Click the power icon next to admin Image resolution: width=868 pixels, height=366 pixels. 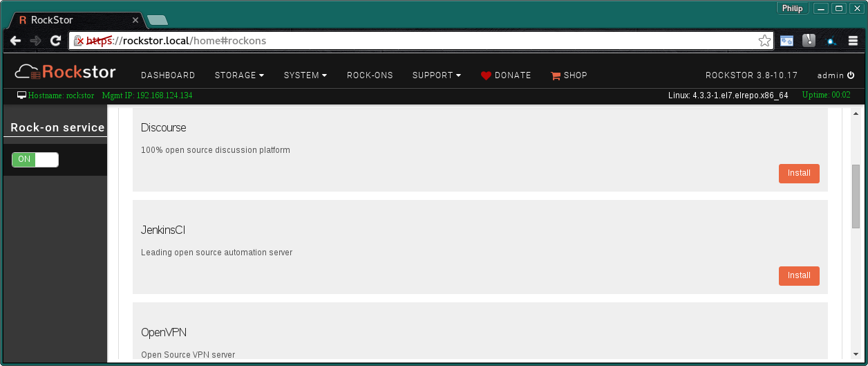[x=851, y=75]
